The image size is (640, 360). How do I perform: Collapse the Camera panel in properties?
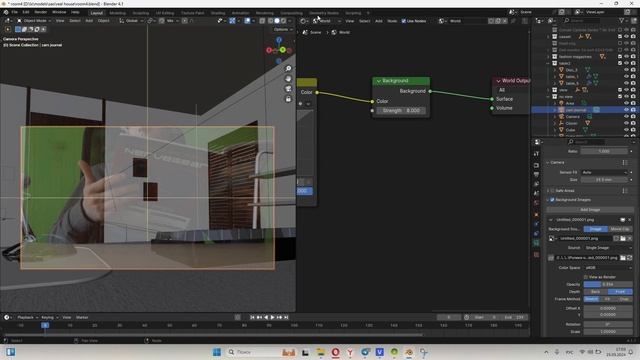coord(548,162)
